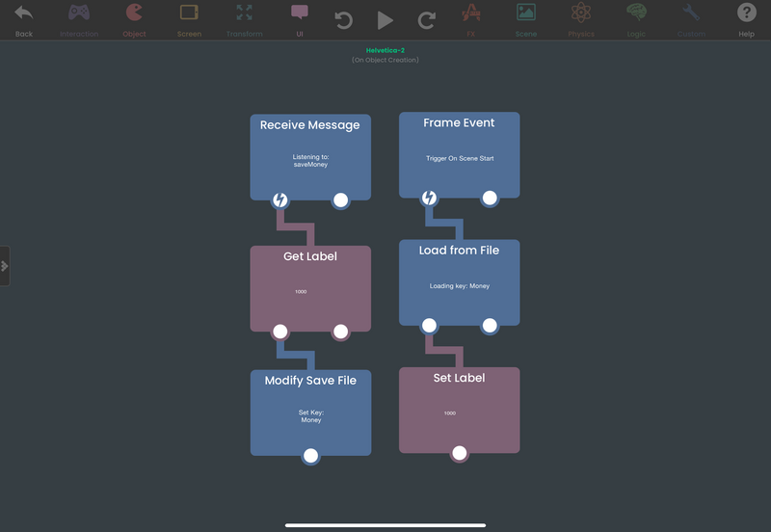Click the Frame Event lightning trigger port
Image resolution: width=771 pixels, height=532 pixels.
point(429,198)
